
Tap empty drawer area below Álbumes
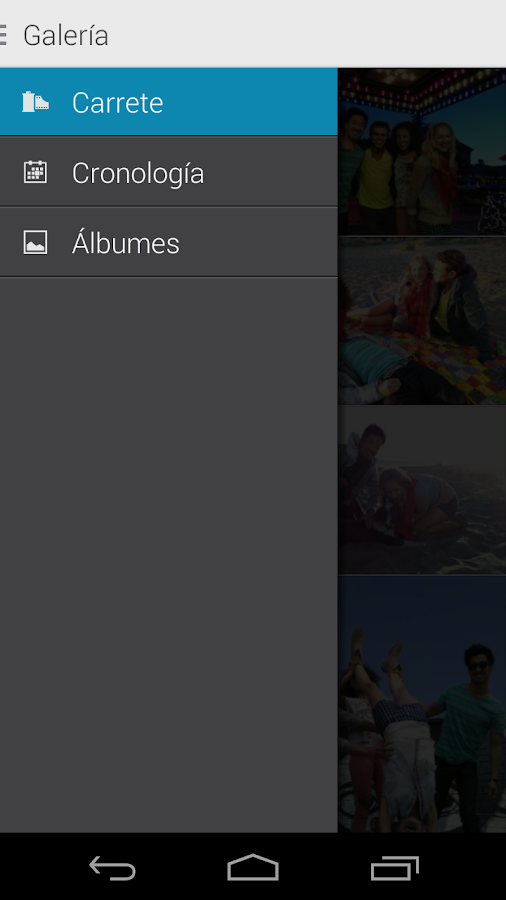[x=169, y=554]
